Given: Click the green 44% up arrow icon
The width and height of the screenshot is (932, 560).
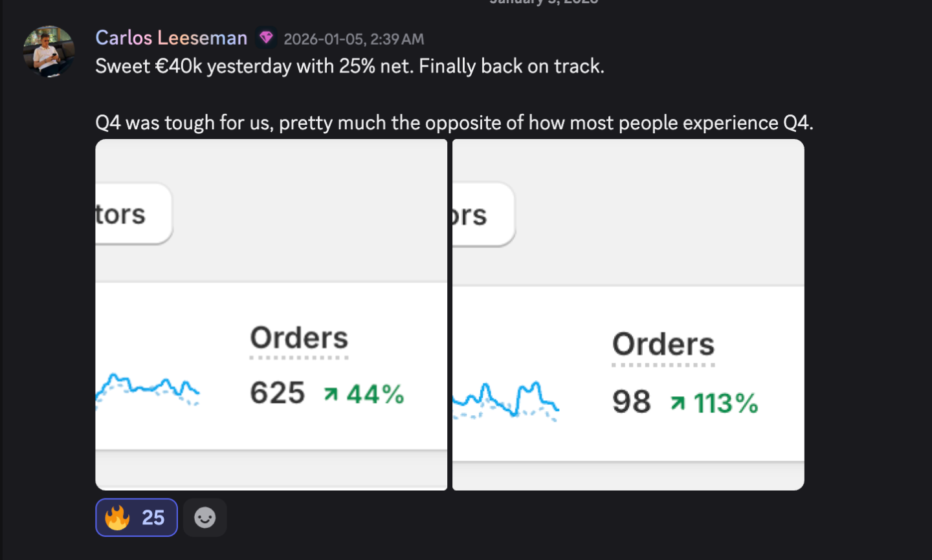Looking at the screenshot, I should coord(331,394).
